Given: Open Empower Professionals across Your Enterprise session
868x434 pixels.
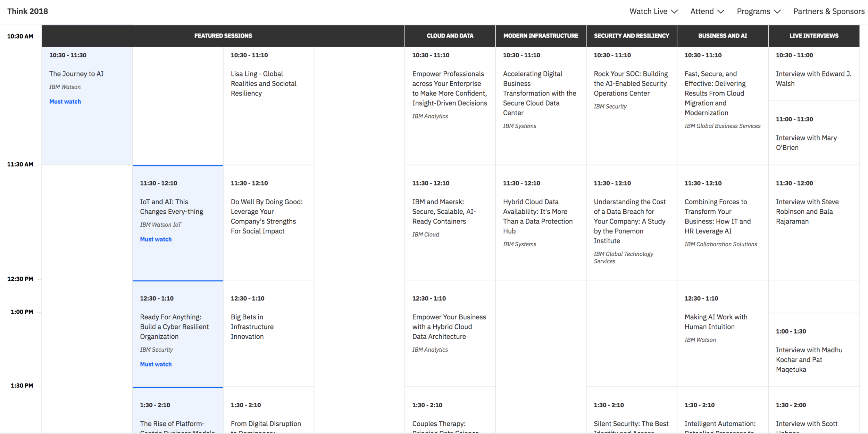Looking at the screenshot, I should 450,88.
